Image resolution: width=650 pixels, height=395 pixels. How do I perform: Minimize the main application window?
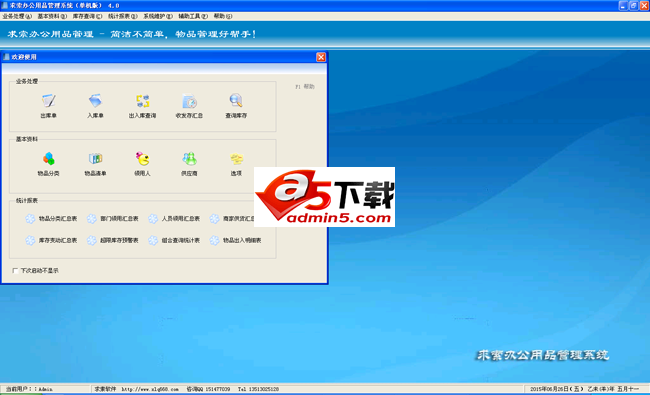tap(623, 5)
